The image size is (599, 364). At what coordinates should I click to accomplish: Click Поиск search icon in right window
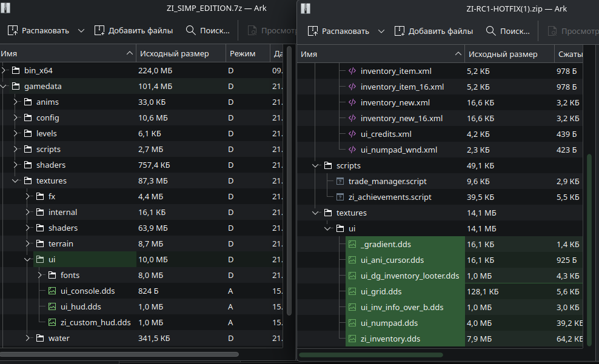(x=490, y=31)
